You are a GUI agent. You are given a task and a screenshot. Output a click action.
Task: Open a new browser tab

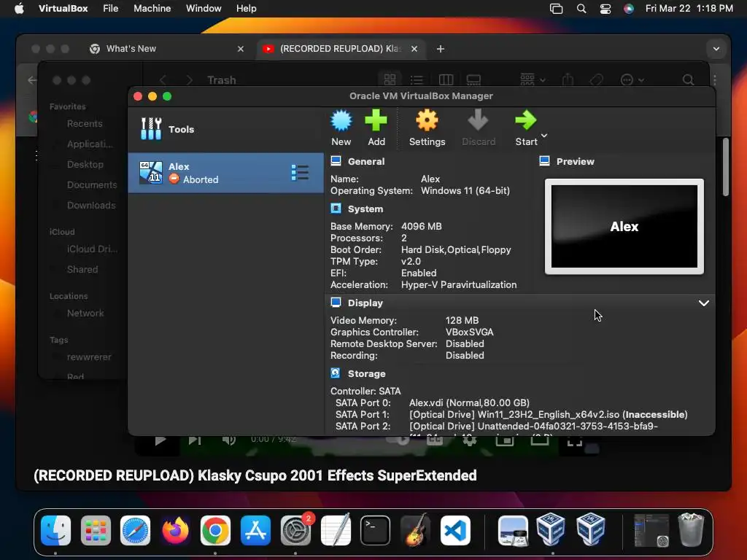(440, 49)
